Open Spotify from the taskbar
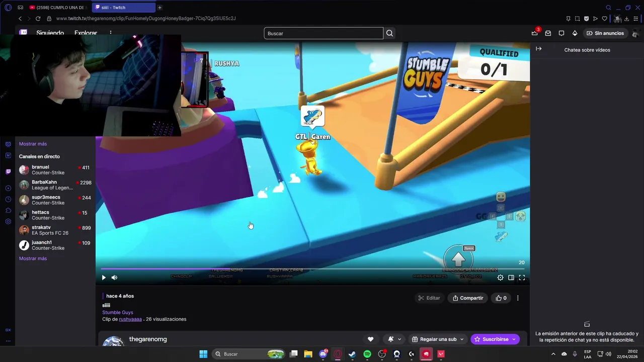 [367, 354]
